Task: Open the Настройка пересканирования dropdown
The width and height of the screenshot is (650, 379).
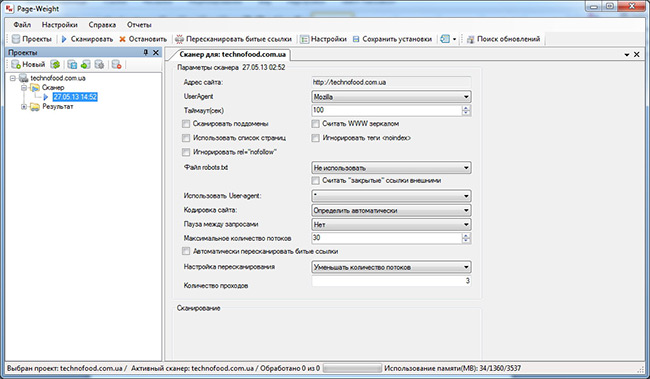Action: click(391, 267)
